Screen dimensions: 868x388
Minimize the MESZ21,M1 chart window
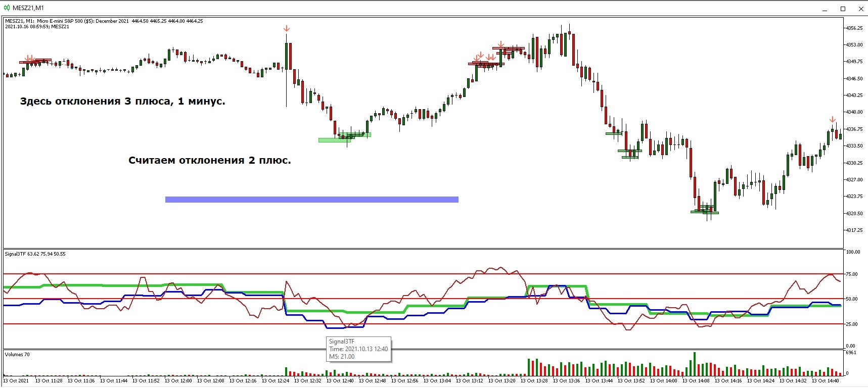point(825,9)
